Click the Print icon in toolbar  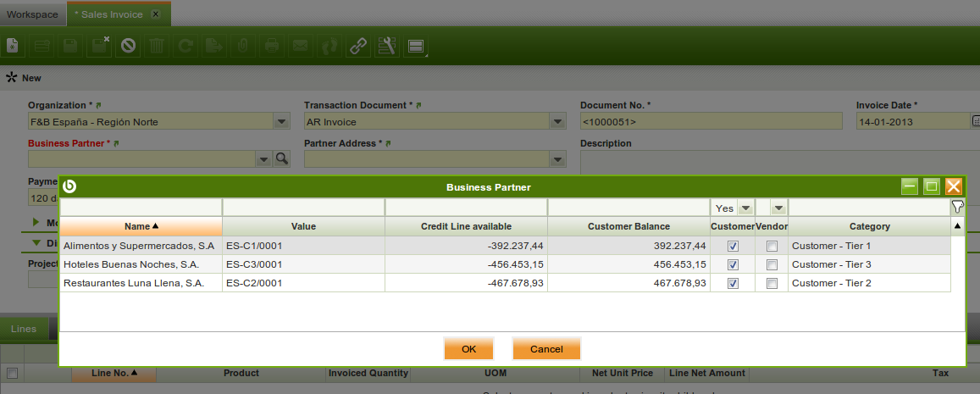click(x=272, y=46)
